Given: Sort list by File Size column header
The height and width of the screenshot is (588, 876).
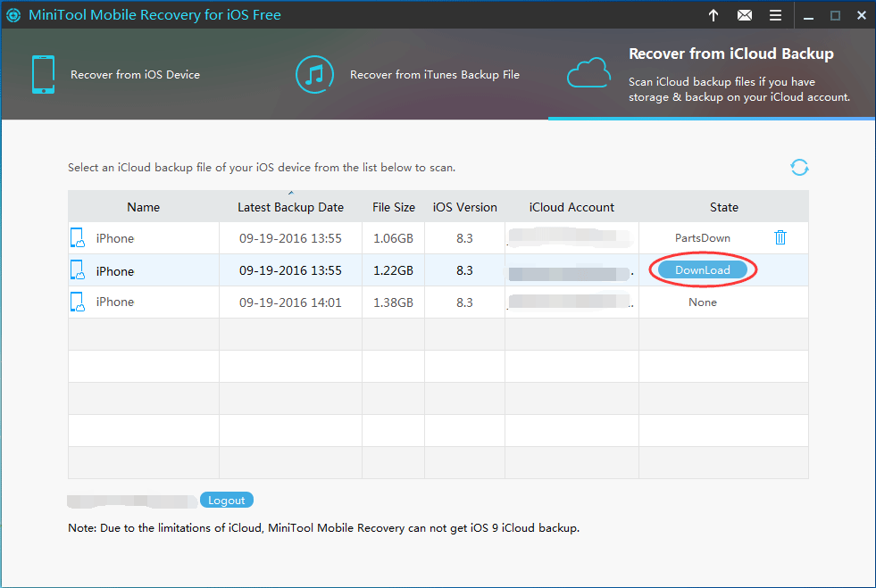Looking at the screenshot, I should point(393,207).
